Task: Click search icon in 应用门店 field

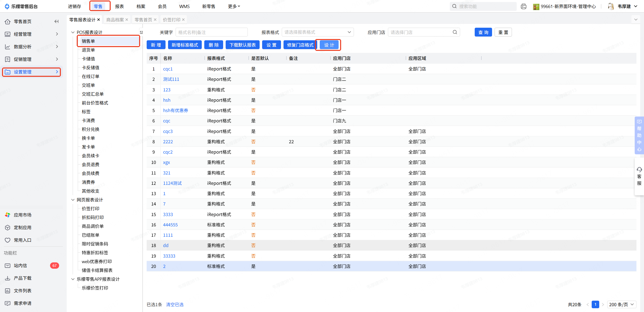Action: click(x=455, y=32)
